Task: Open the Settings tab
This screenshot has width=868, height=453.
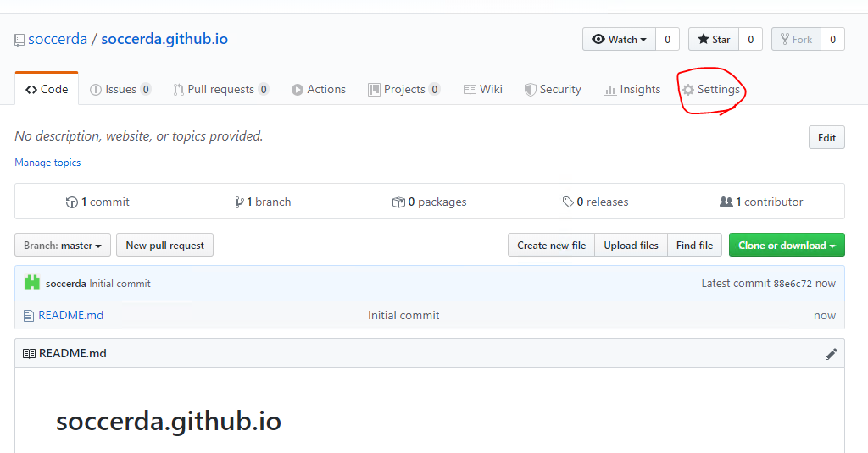Action: pyautogui.click(x=711, y=89)
